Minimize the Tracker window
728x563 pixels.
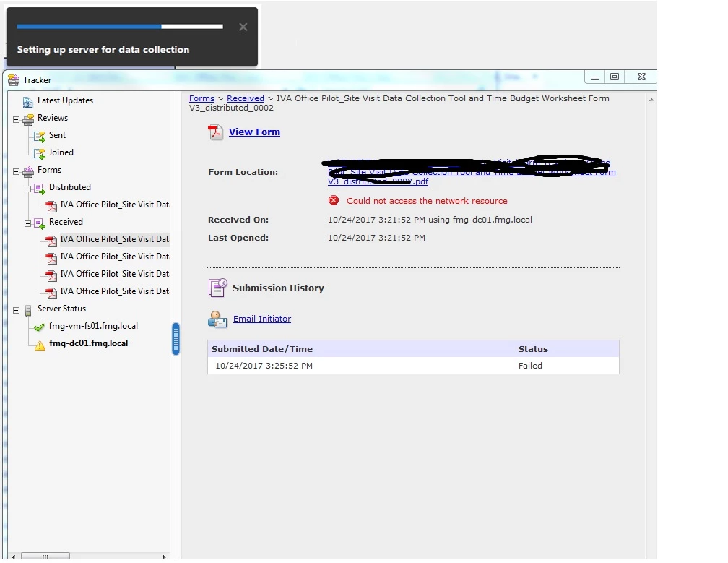(x=595, y=77)
